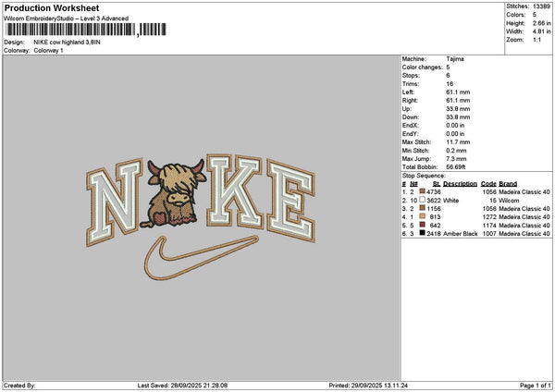Select the Zoom value "1:1"
The height and width of the screenshot is (392, 555).
point(536,40)
